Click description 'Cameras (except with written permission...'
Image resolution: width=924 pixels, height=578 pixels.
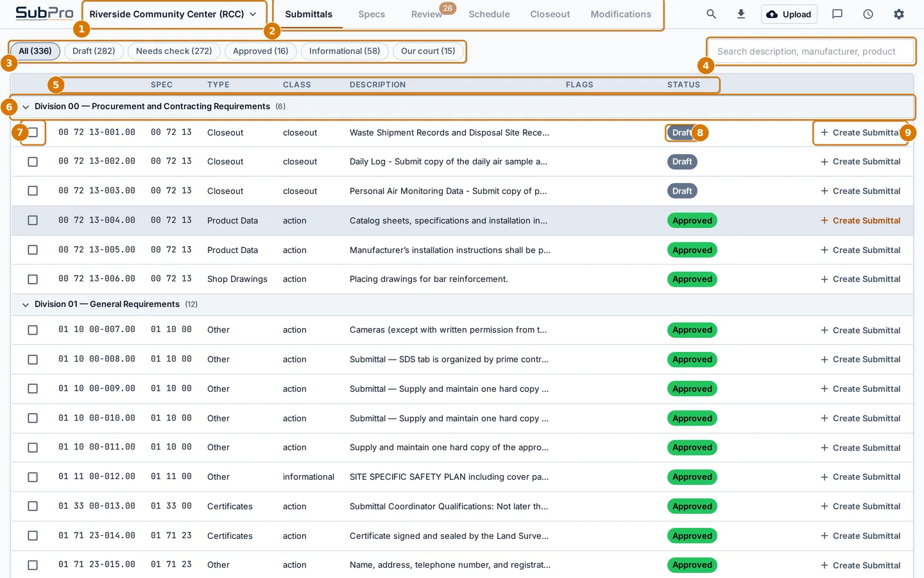(449, 330)
